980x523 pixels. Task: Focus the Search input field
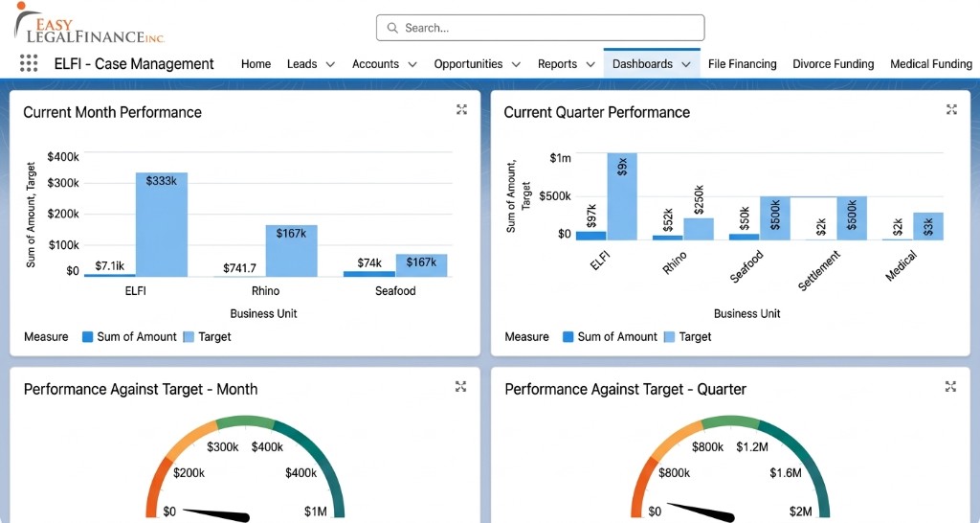coord(540,28)
